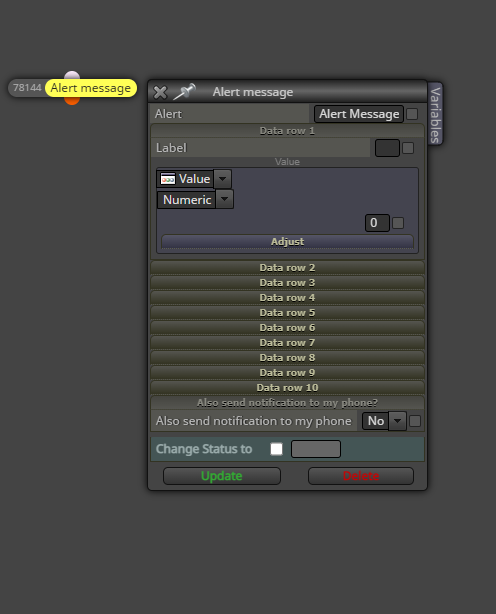The image size is (496, 614).
Task: Click the 'Also send notification to my phone' label
Action: point(253,421)
